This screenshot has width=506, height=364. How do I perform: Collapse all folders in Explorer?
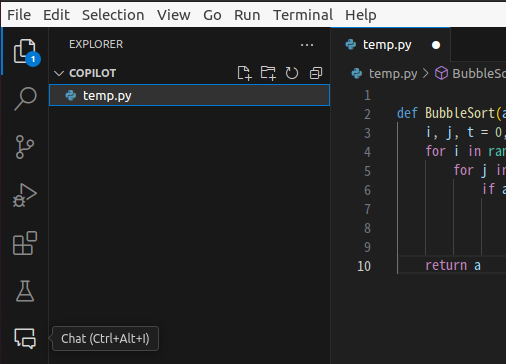click(316, 73)
